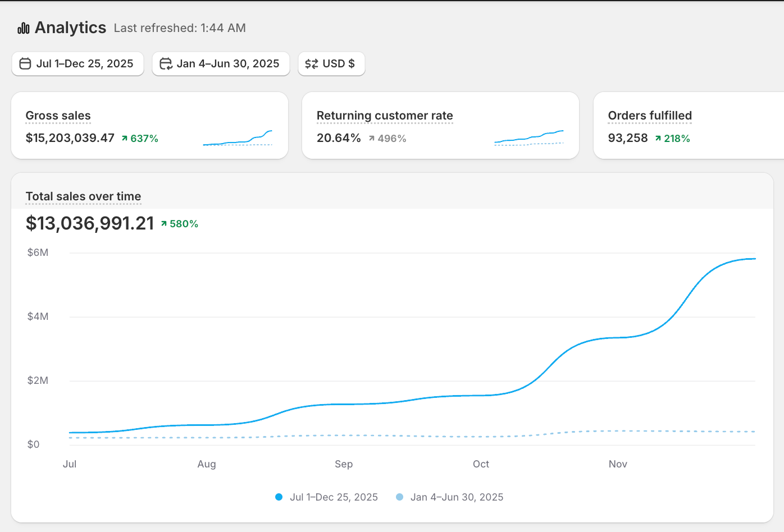Open the Total sales over time report
This screenshot has height=532, width=784.
click(83, 196)
